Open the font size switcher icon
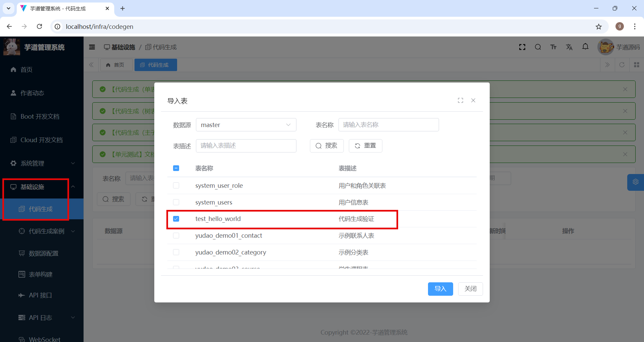This screenshot has height=342, width=644. coord(553,47)
